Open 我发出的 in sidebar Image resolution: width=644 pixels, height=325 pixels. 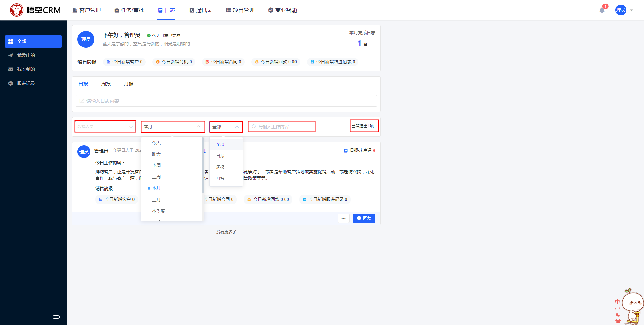click(33, 55)
